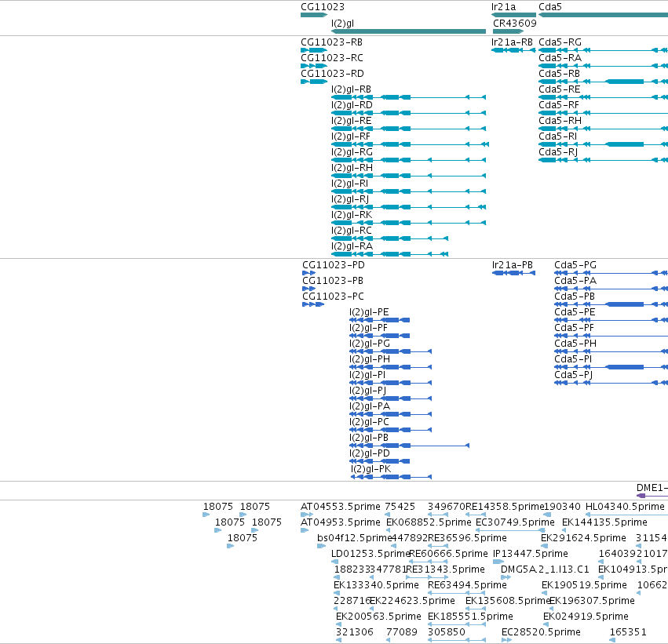The height and width of the screenshot is (644, 668).
Task: Click EST label EK190519.5prime
Action: point(584,586)
